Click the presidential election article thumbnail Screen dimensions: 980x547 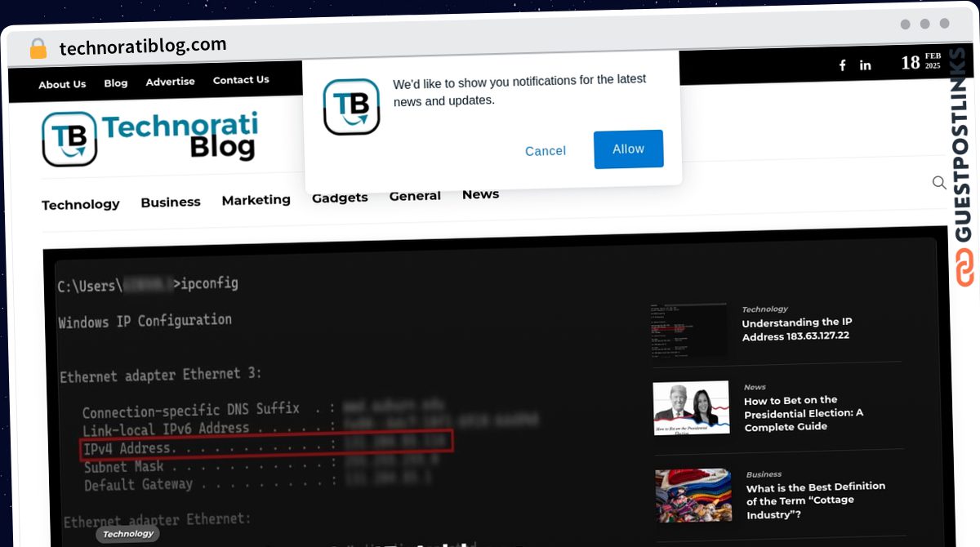(x=691, y=408)
